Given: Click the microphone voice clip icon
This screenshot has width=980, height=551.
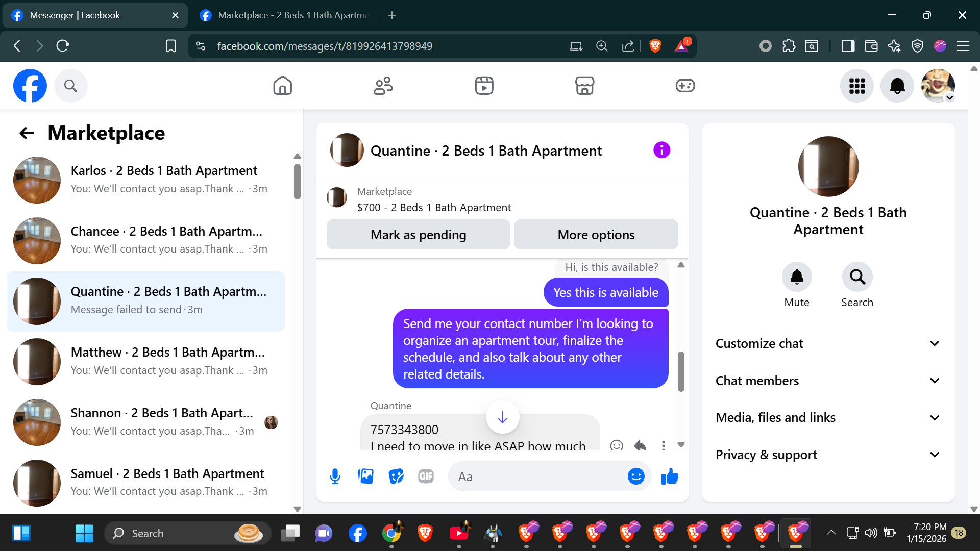Looking at the screenshot, I should 335,477.
